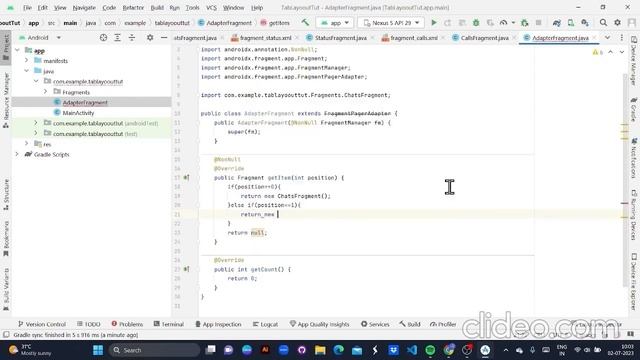Screen dimensions: 640x360
Task: Open the VCS menu
Action: coord(211,7)
